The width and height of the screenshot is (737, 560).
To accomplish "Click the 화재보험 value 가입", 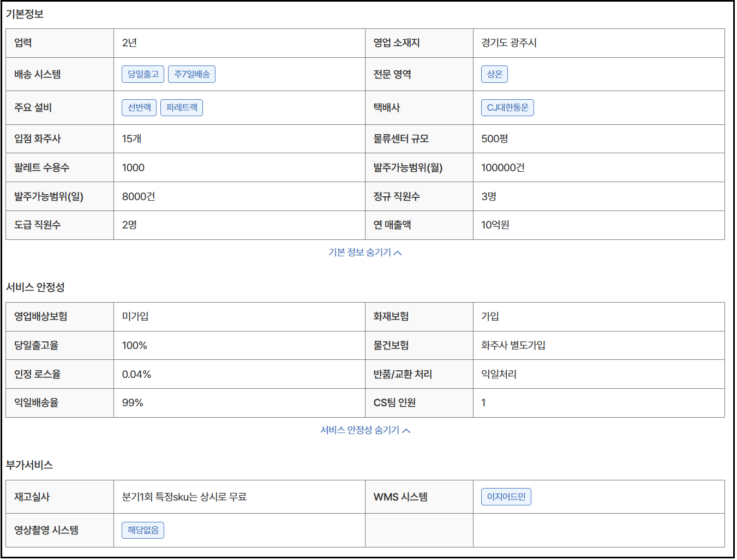I will coord(490,317).
